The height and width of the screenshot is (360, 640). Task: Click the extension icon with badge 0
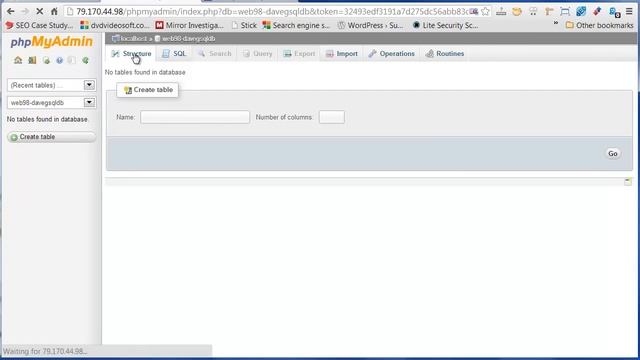click(614, 12)
